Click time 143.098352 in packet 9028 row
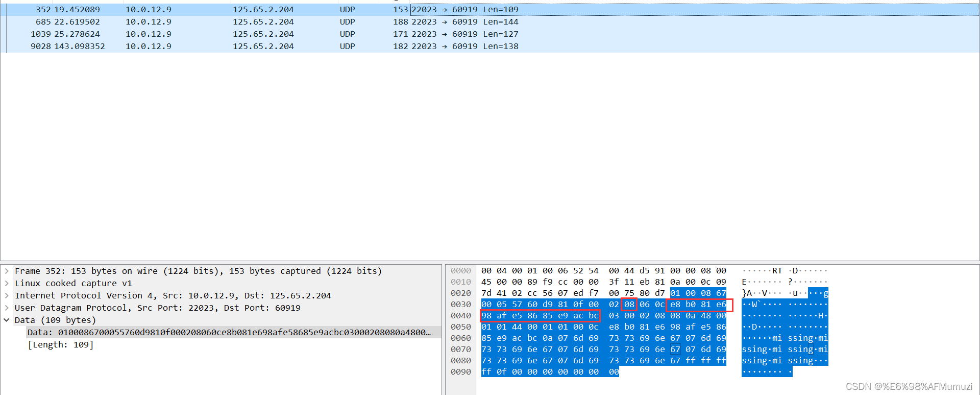 click(80, 47)
